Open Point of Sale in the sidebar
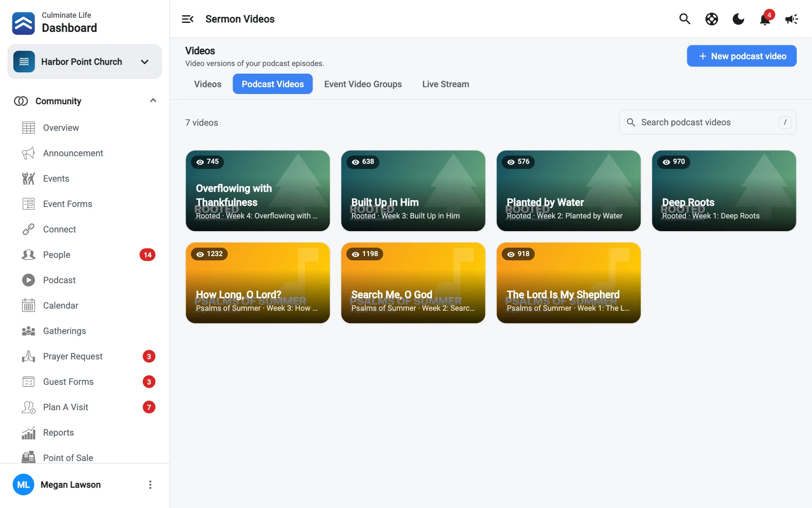Image resolution: width=812 pixels, height=508 pixels. tap(85, 457)
